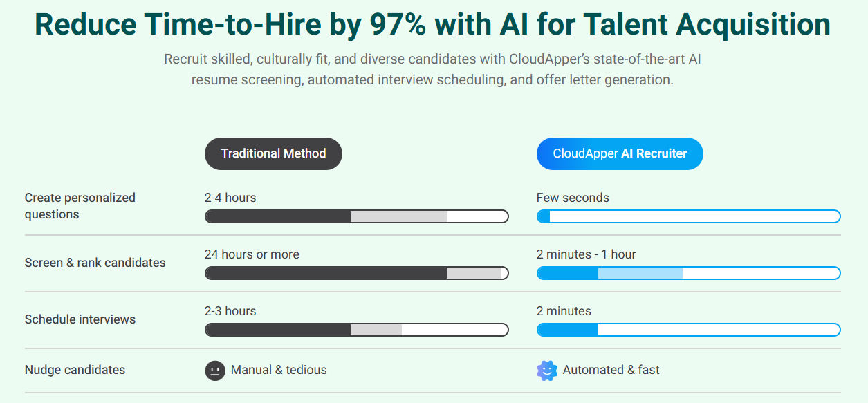Click the Automated & fast text
The image size is (868, 403).
coord(611,370)
